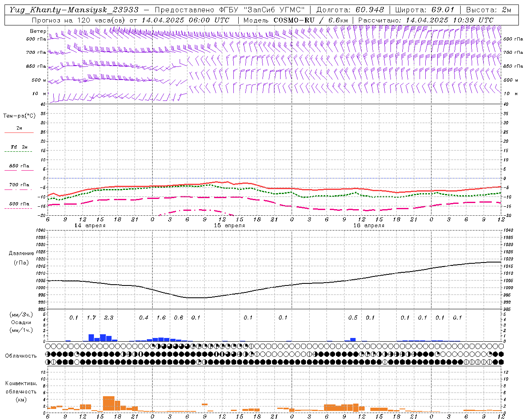Select the 2м legend line sample
525x420 pixels.
(x=19, y=132)
